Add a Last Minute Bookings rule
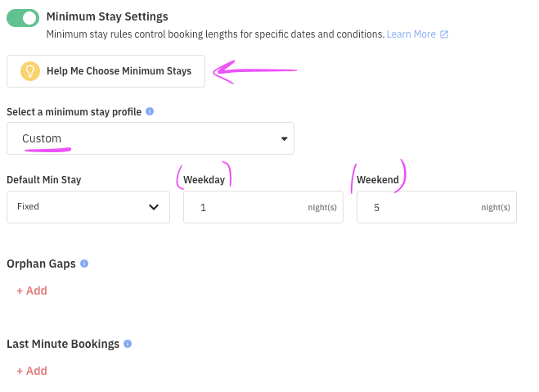 [32, 371]
